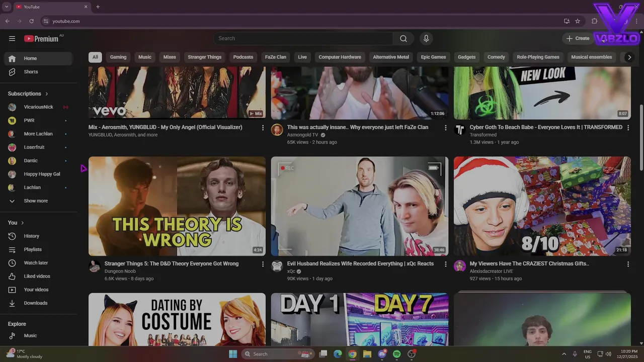This screenshot has height=362, width=644.
Task: Open Dungeon Noob channel name link
Action: 120,271
